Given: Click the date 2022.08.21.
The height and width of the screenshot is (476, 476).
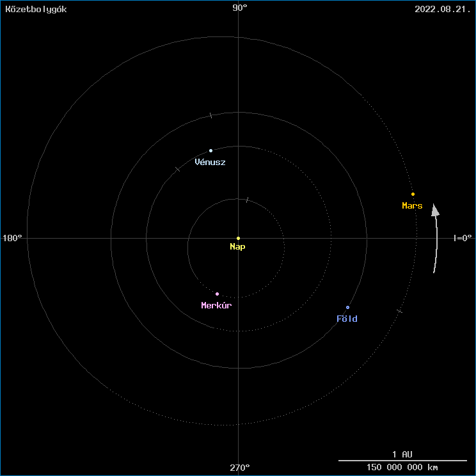Looking at the screenshot, I should tap(443, 10).
